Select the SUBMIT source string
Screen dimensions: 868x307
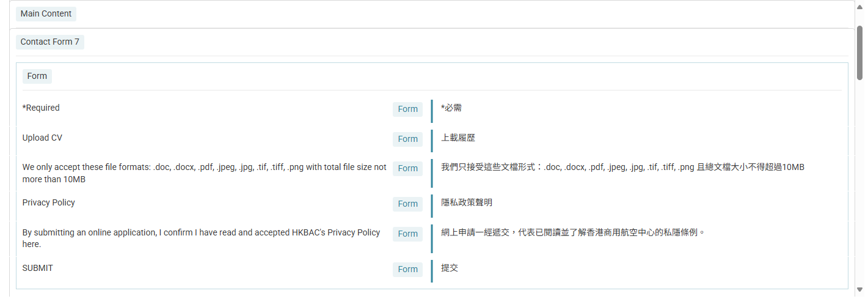[x=38, y=268]
